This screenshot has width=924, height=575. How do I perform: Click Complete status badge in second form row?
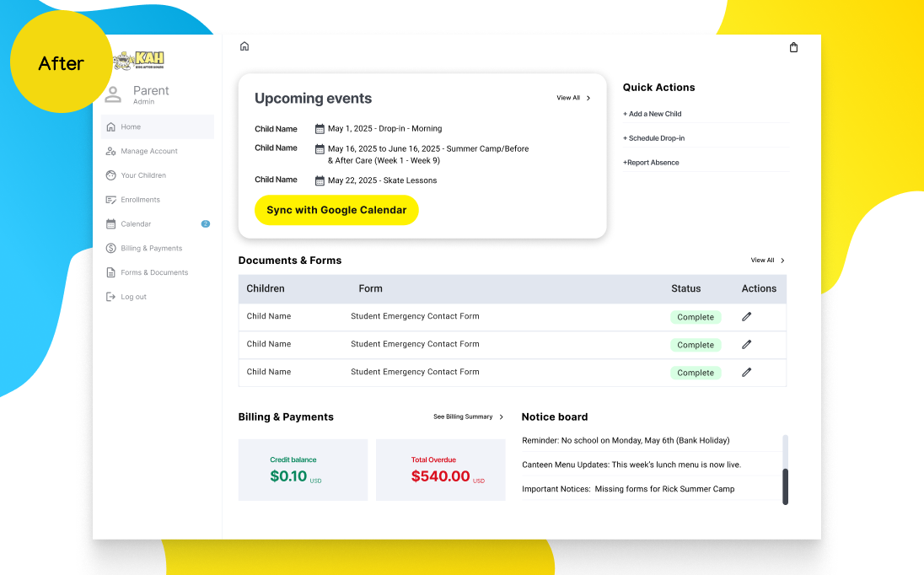(x=696, y=345)
